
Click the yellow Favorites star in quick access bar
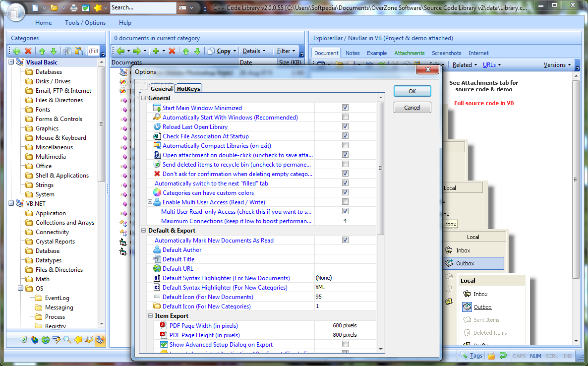tap(98, 7)
